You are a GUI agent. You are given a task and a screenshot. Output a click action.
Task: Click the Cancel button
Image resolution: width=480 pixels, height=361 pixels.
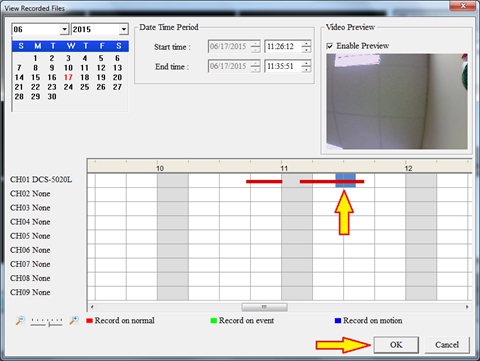(447, 345)
